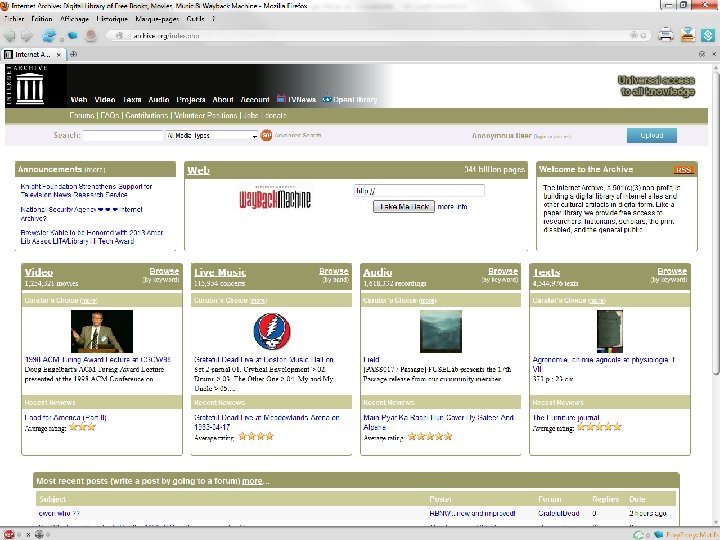Click the Wayback Machine logo
This screenshot has height=540, width=720.
(x=275, y=198)
